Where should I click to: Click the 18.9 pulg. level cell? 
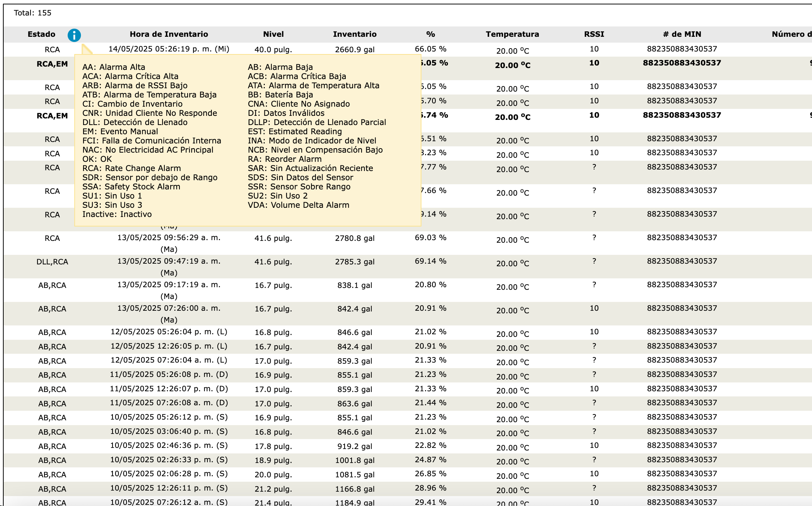273,460
